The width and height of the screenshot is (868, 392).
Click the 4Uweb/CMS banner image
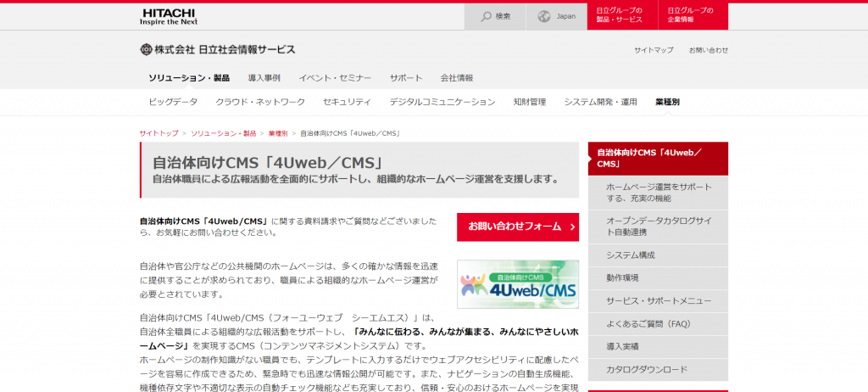pyautogui.click(x=518, y=284)
